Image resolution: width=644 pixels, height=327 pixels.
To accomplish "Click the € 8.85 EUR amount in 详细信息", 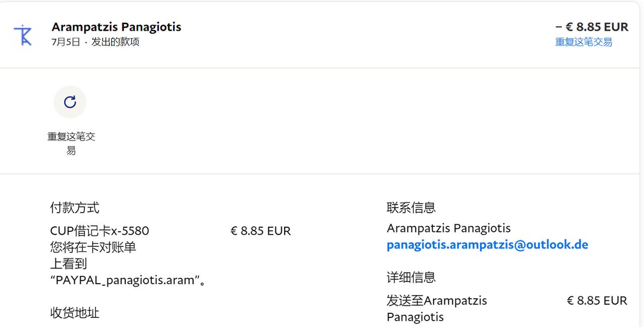I will [597, 301].
